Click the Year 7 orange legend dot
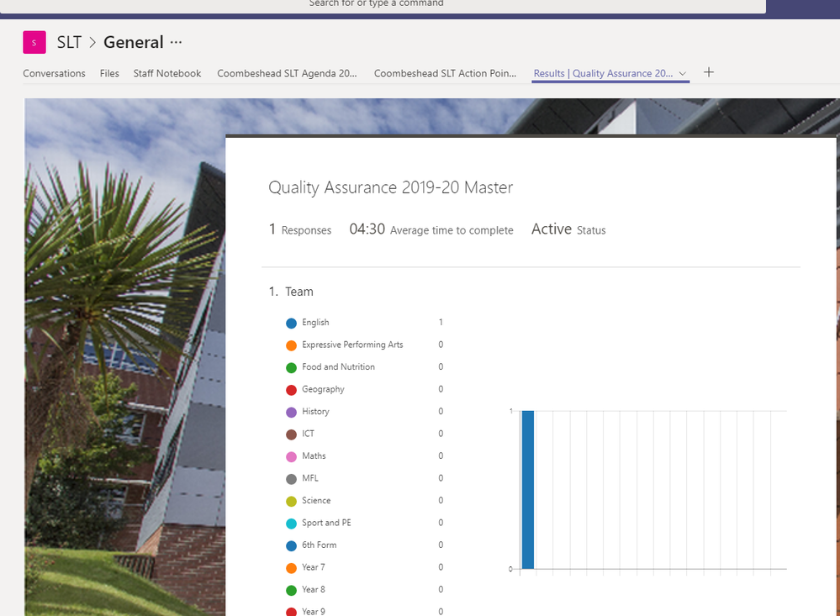This screenshot has width=840, height=616. 292,568
